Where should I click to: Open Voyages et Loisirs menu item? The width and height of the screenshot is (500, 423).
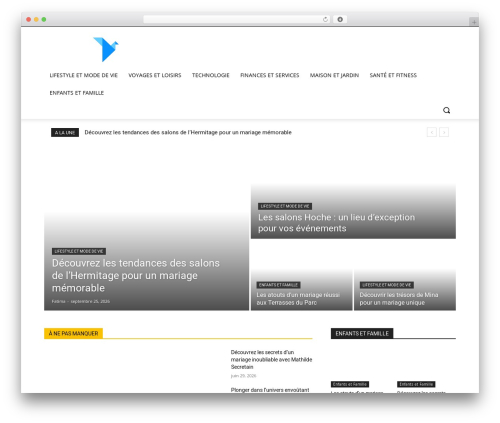tap(155, 75)
